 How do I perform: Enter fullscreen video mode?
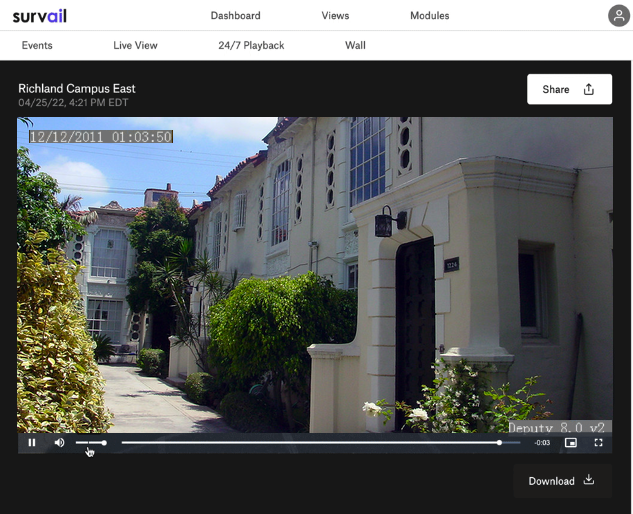pos(598,442)
